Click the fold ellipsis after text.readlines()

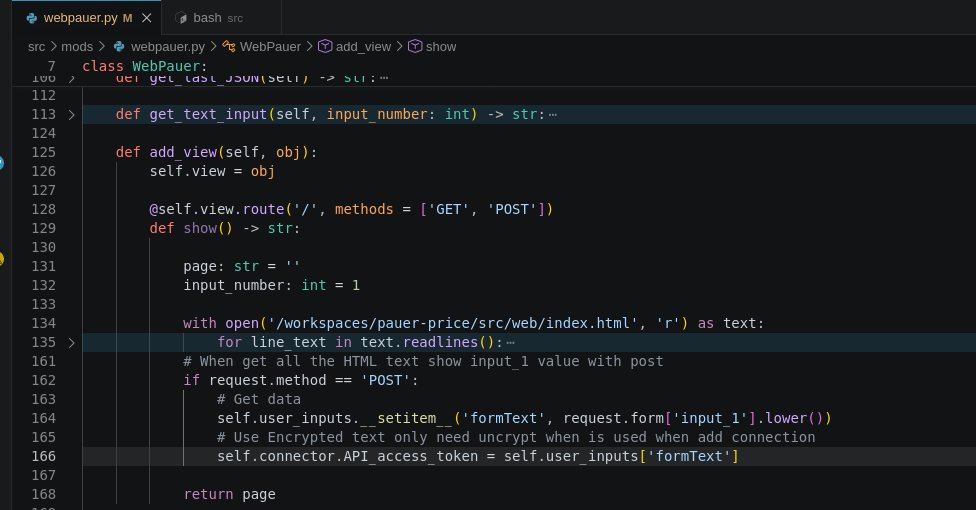click(x=510, y=342)
